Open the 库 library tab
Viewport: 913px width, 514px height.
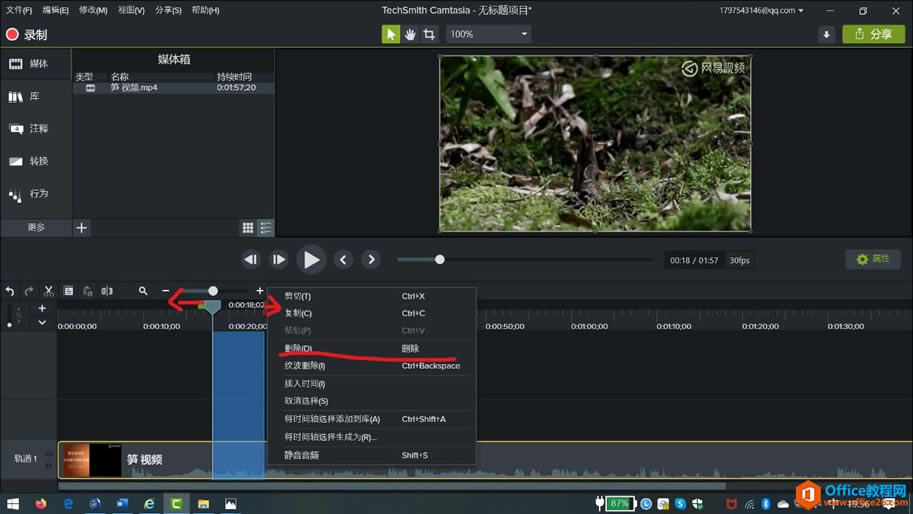[x=36, y=96]
